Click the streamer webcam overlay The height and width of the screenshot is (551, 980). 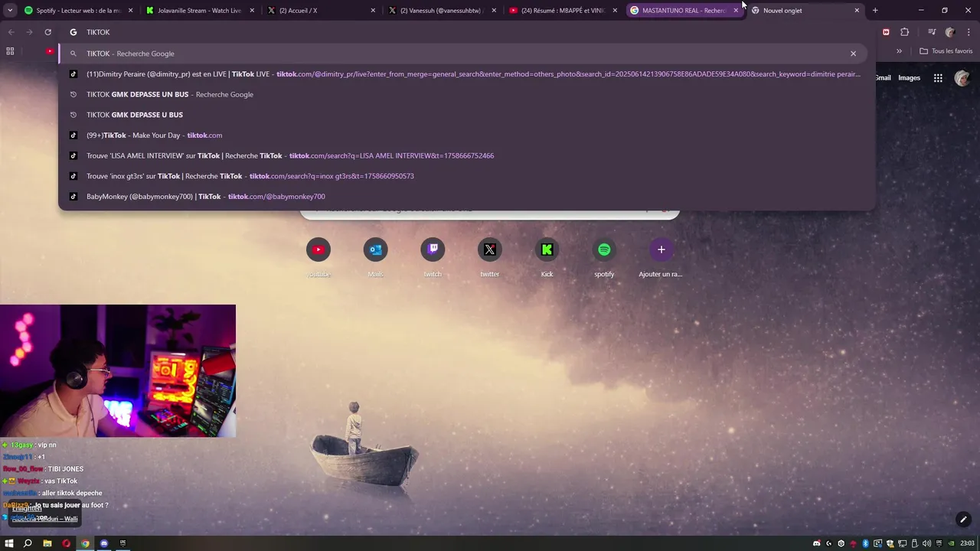[118, 371]
